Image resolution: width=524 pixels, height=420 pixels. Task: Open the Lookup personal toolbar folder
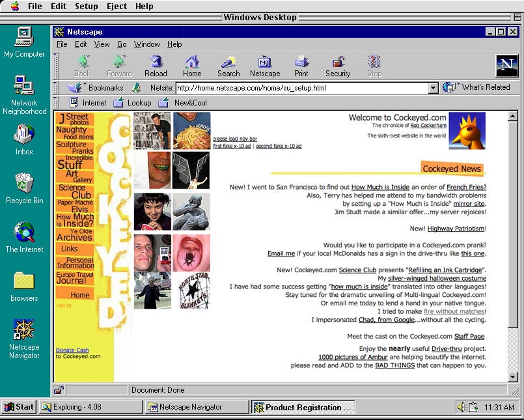click(x=132, y=103)
